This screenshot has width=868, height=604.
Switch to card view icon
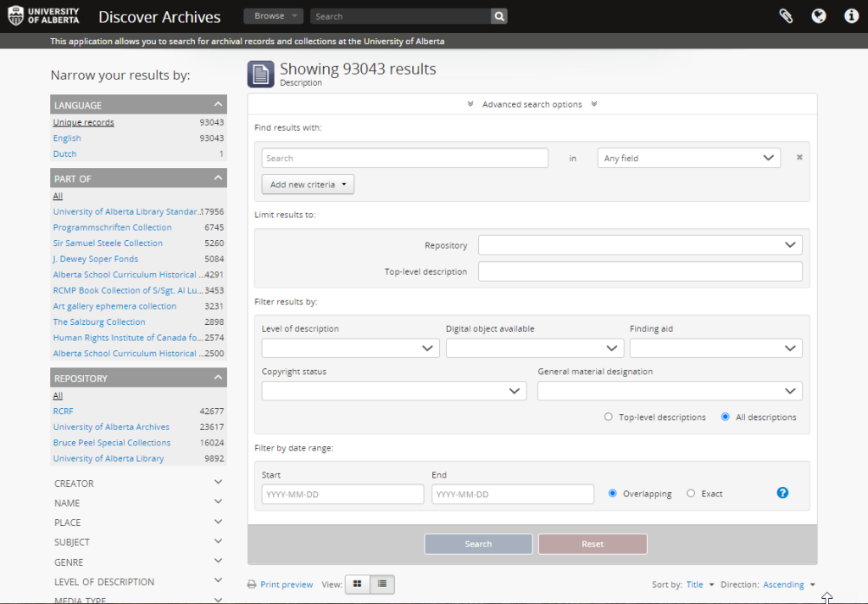358,584
